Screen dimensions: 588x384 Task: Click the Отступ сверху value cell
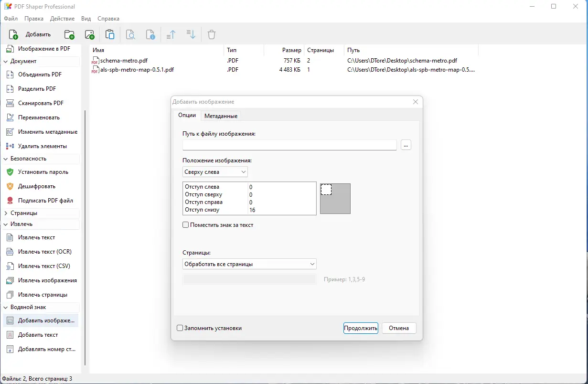282,195
